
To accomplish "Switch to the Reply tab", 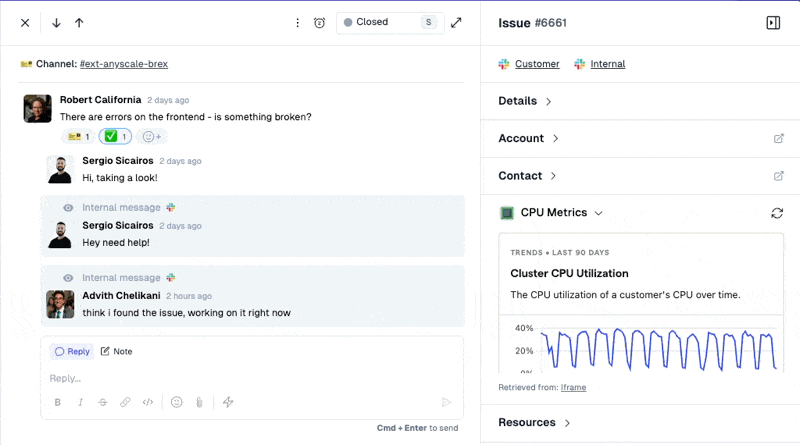I will tap(72, 351).
